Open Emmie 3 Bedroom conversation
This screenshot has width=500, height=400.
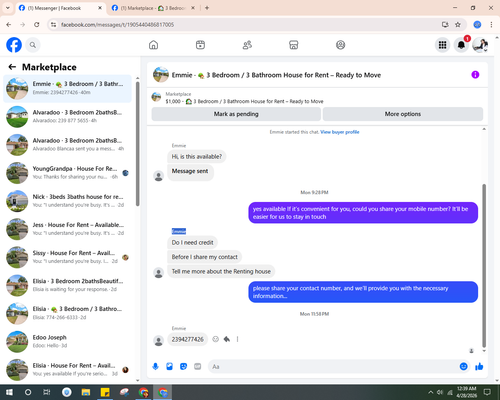click(x=67, y=88)
